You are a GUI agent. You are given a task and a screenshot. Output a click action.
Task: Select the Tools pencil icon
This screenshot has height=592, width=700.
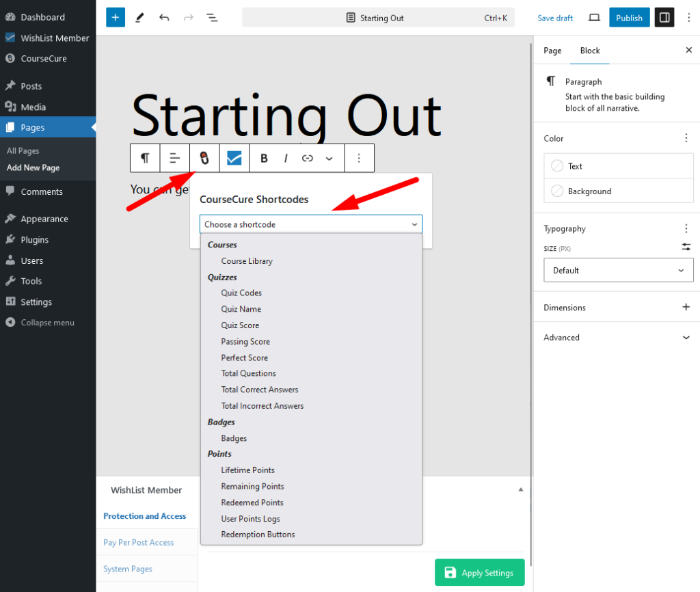[x=139, y=18]
